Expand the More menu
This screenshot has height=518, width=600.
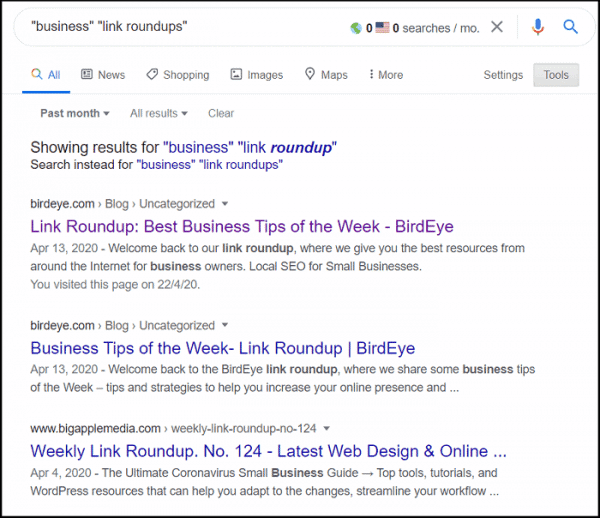(x=385, y=75)
